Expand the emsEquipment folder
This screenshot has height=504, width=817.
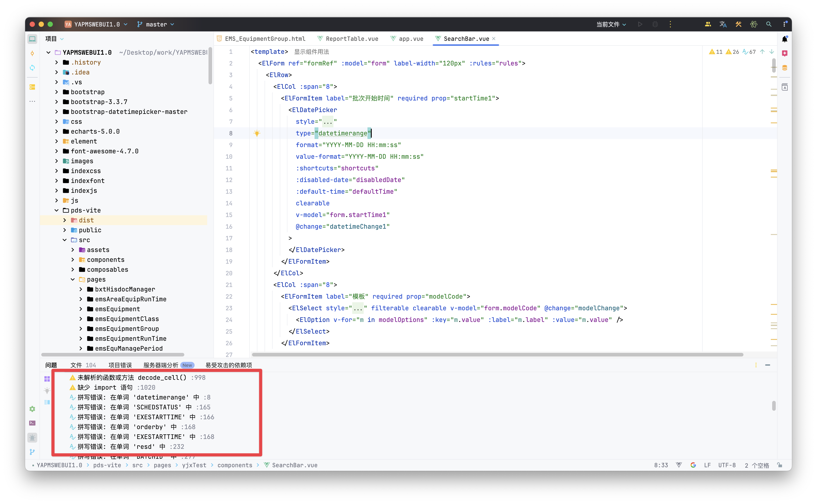pyautogui.click(x=80, y=309)
